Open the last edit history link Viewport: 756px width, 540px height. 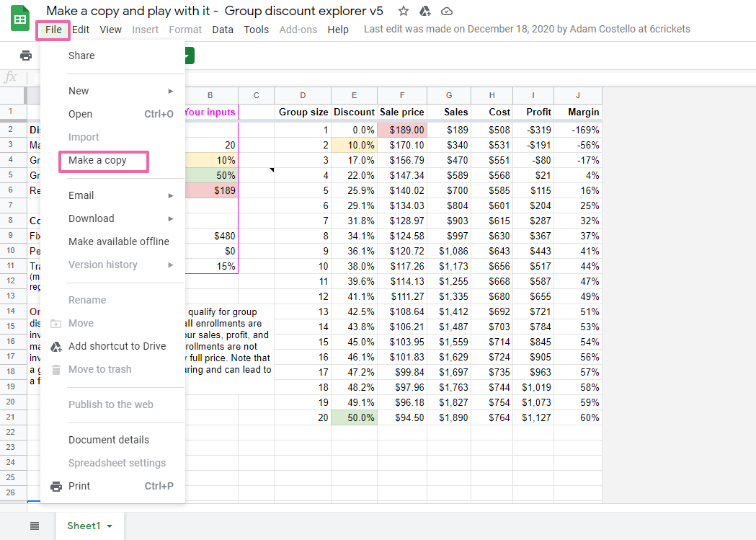coord(527,30)
